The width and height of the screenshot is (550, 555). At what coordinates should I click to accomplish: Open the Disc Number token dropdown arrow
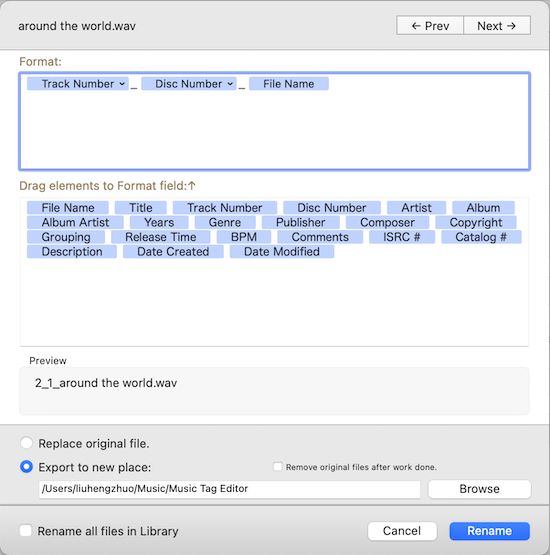pyautogui.click(x=230, y=84)
